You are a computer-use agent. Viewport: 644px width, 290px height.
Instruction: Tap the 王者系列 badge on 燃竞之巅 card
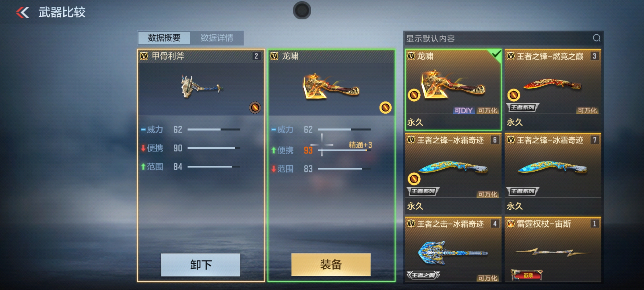click(x=522, y=108)
